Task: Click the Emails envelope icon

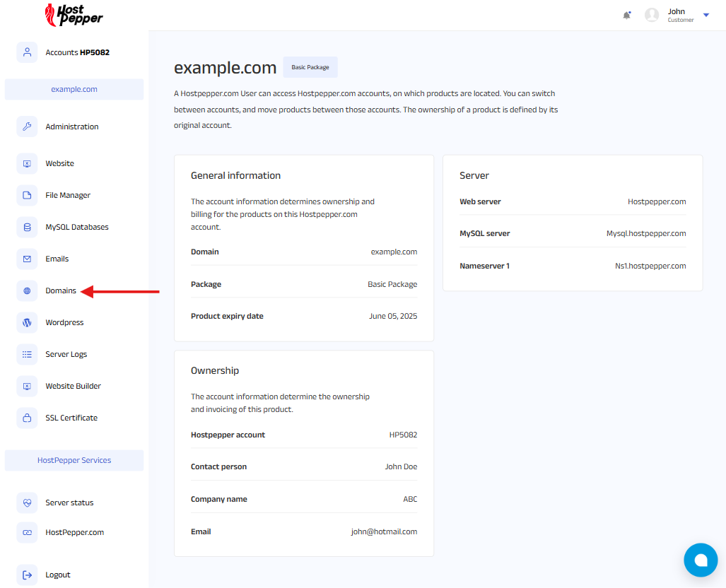Action: (27, 259)
